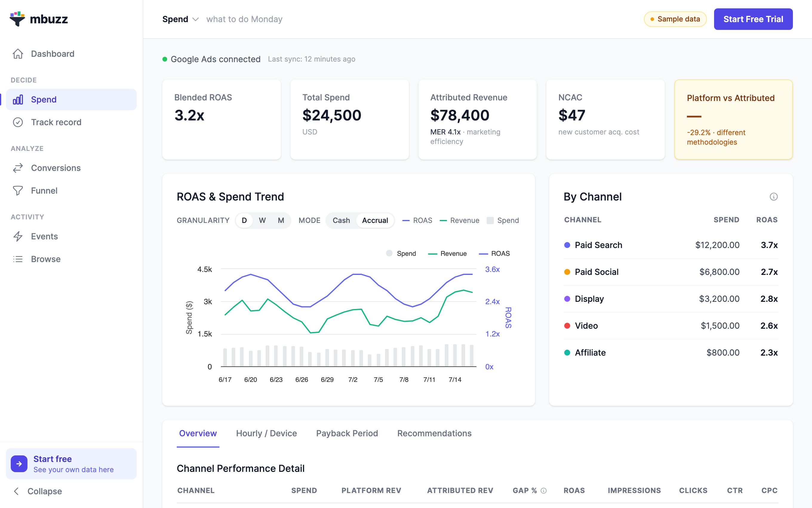Click the Conversions arrows icon
Image resolution: width=812 pixels, height=508 pixels.
pos(18,168)
